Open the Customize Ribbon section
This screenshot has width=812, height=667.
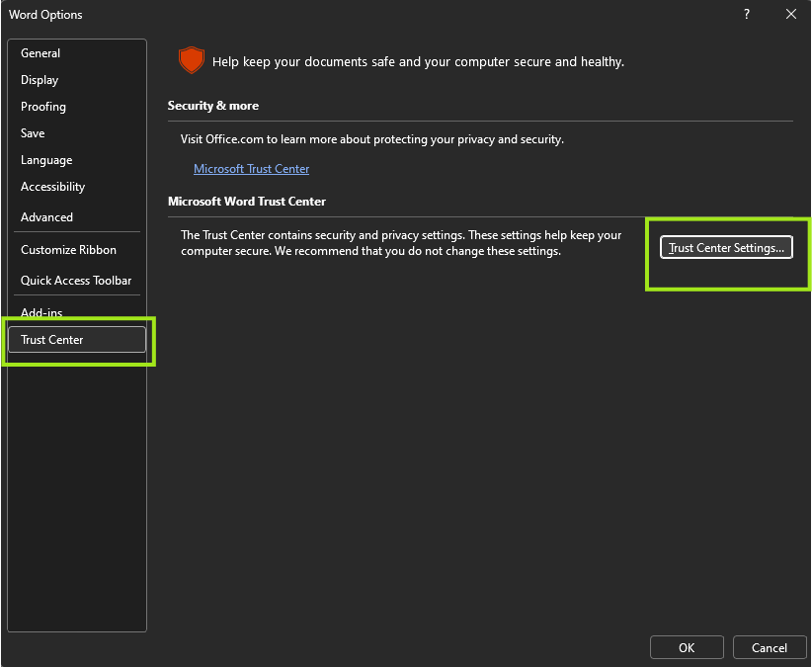[x=68, y=250]
